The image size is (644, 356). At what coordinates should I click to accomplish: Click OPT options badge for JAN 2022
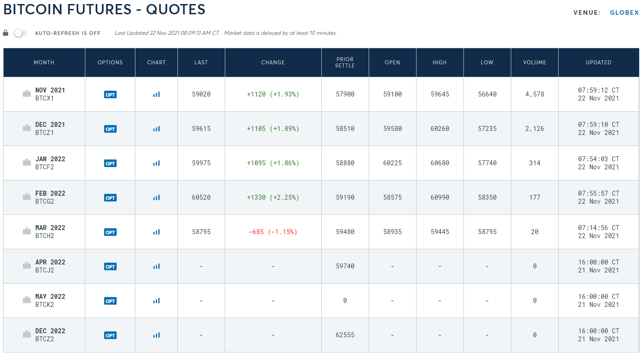point(110,163)
